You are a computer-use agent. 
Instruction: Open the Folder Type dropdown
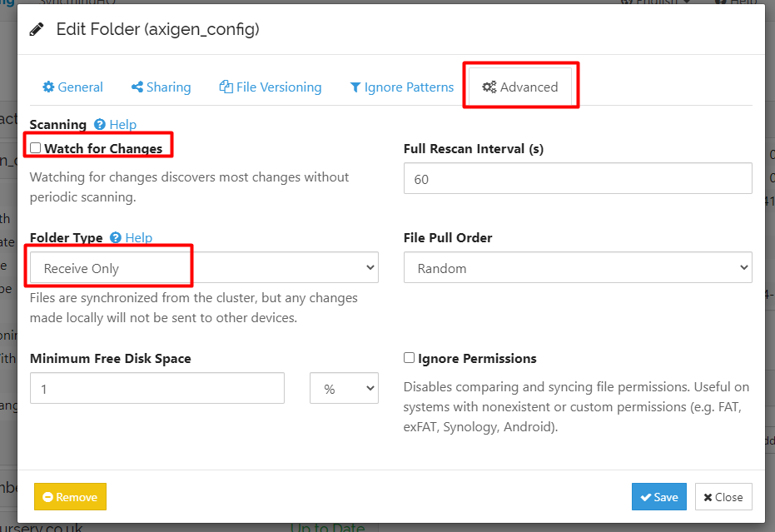coord(204,268)
